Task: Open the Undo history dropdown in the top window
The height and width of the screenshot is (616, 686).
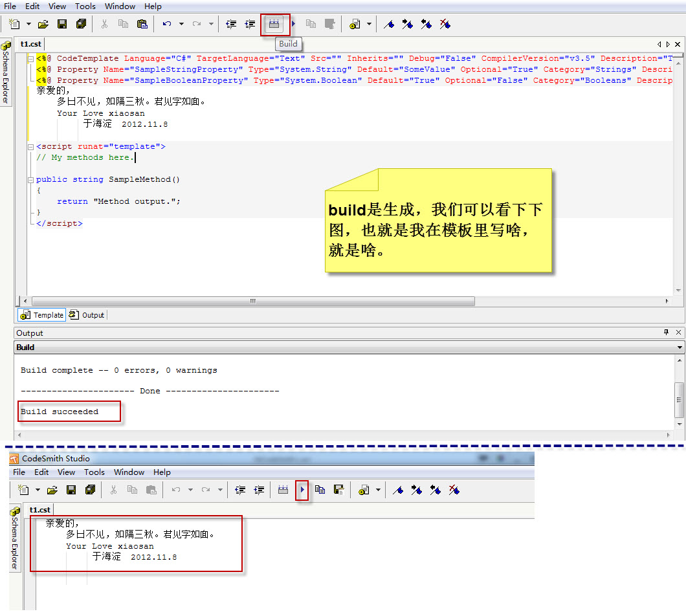Action: [x=181, y=24]
